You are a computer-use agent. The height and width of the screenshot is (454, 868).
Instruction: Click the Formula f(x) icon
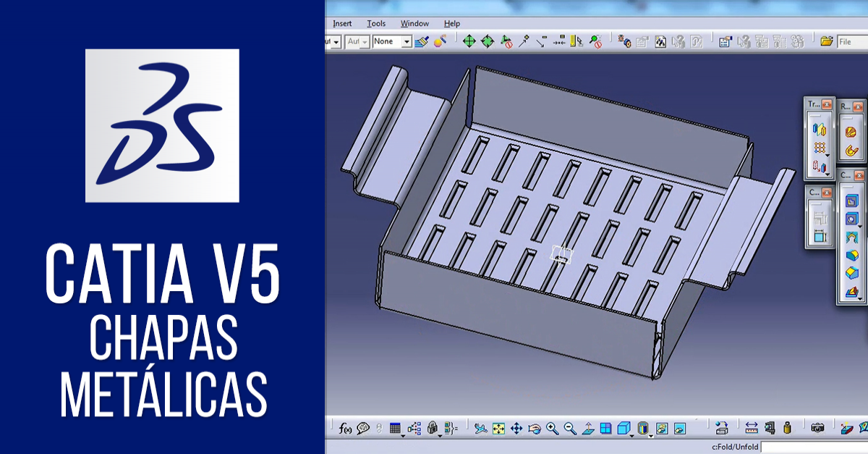coord(345,428)
